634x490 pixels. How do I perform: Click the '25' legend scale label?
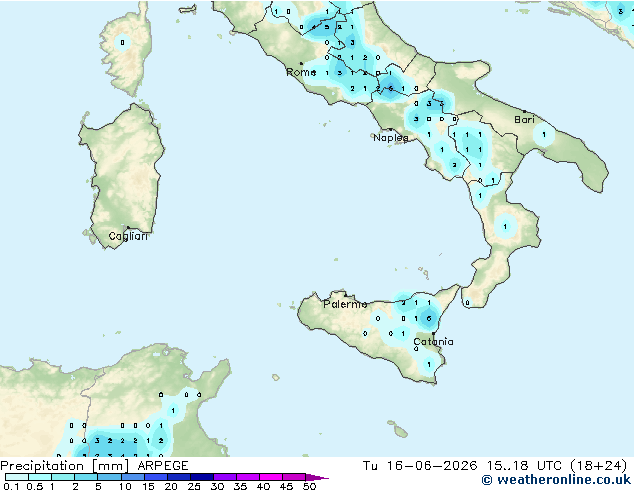tap(194, 486)
